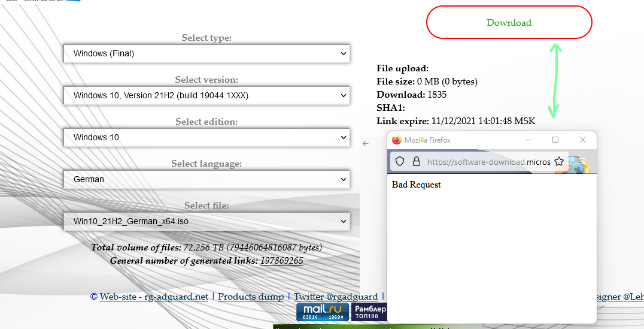
Task: Click the software-download URL address field
Action: pyautogui.click(x=488, y=162)
